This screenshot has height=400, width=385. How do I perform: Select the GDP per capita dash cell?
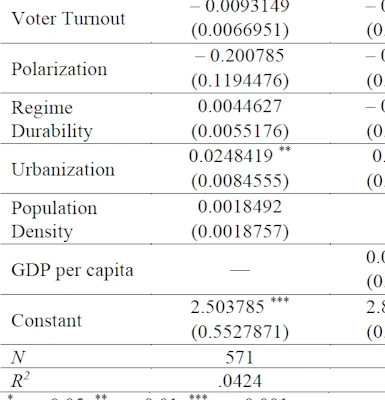(240, 270)
